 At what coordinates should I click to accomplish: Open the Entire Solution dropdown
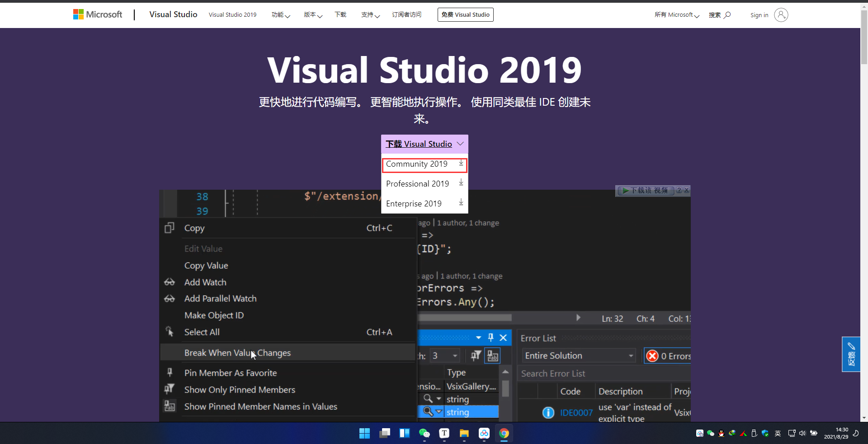pos(579,356)
